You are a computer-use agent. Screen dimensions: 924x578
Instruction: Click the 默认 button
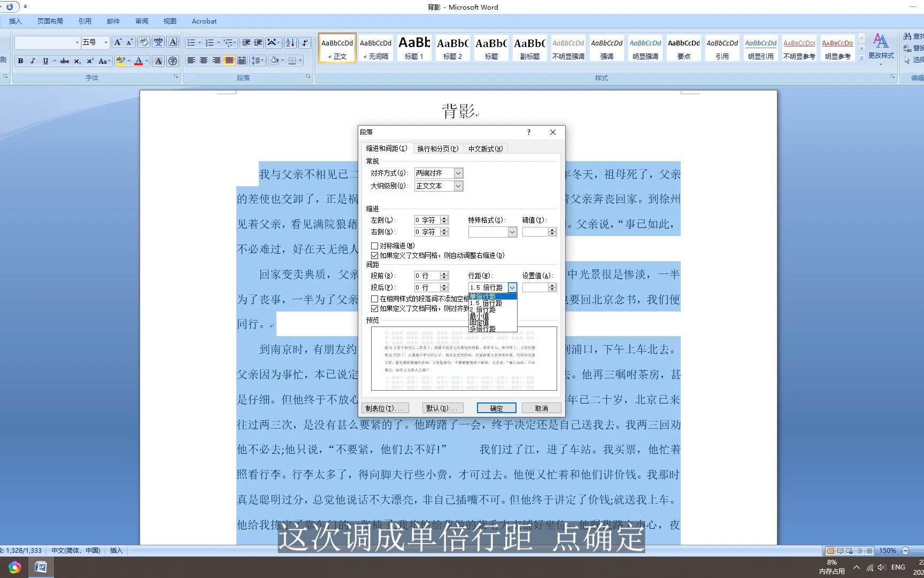pyautogui.click(x=443, y=408)
